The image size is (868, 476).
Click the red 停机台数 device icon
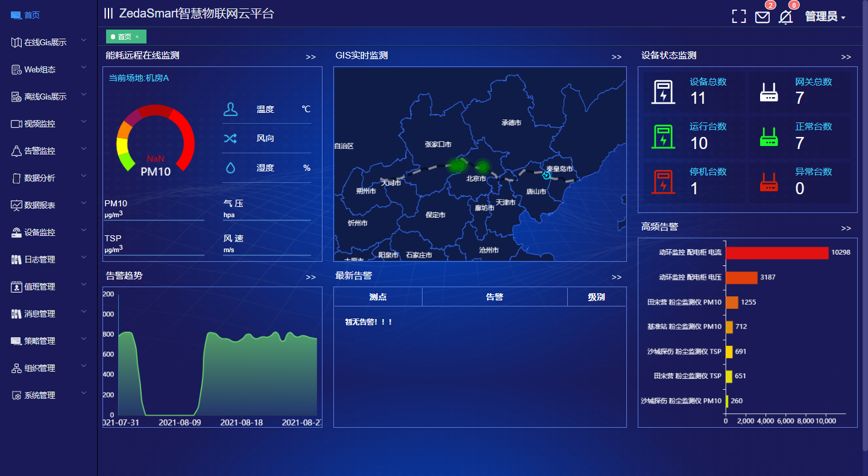663,182
